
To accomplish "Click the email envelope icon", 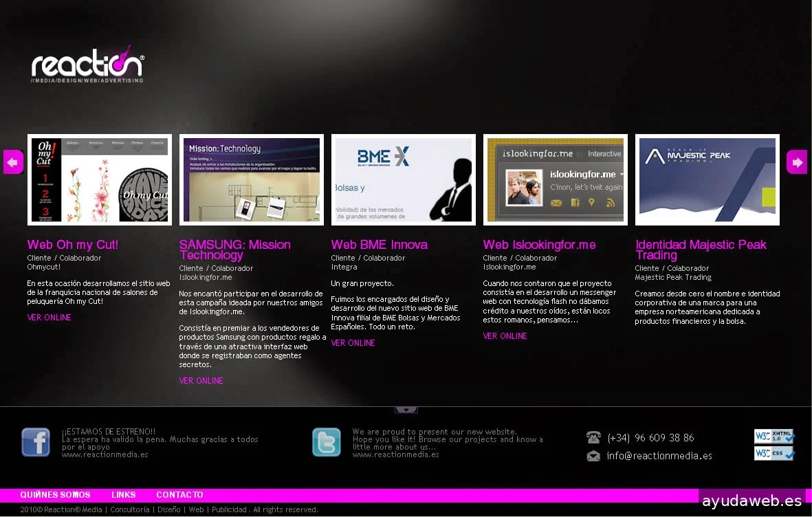I will (x=593, y=456).
